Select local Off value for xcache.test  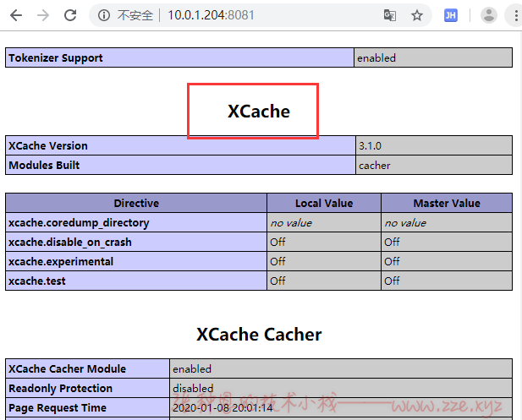pos(277,281)
